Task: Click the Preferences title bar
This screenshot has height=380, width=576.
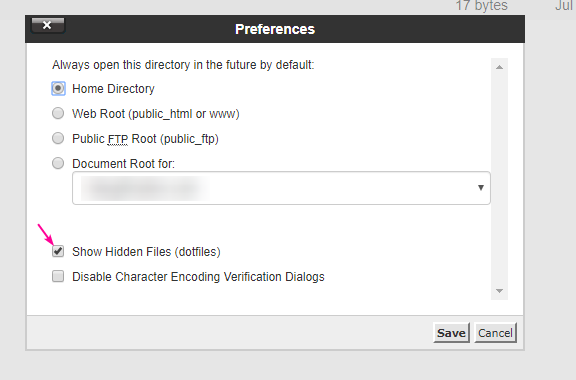Action: [275, 29]
